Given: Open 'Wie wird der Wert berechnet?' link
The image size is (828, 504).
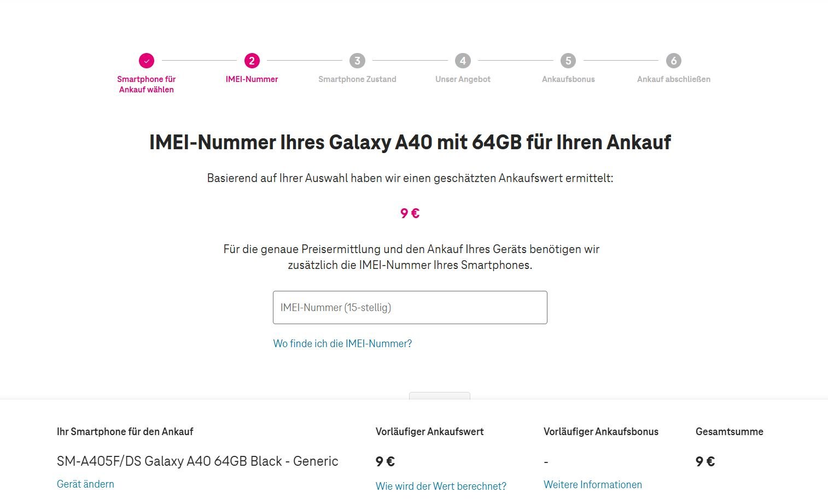Looking at the screenshot, I should (441, 486).
